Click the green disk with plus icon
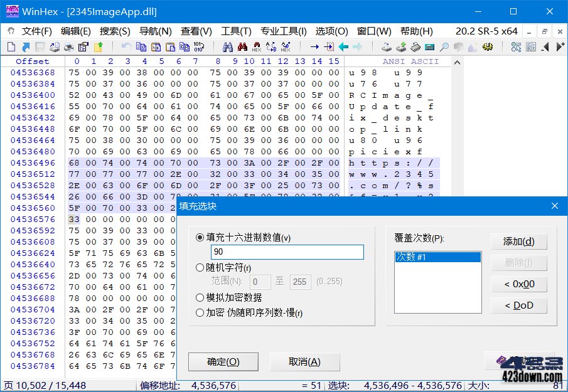Screen dimensions: 568x392 pos(402,46)
